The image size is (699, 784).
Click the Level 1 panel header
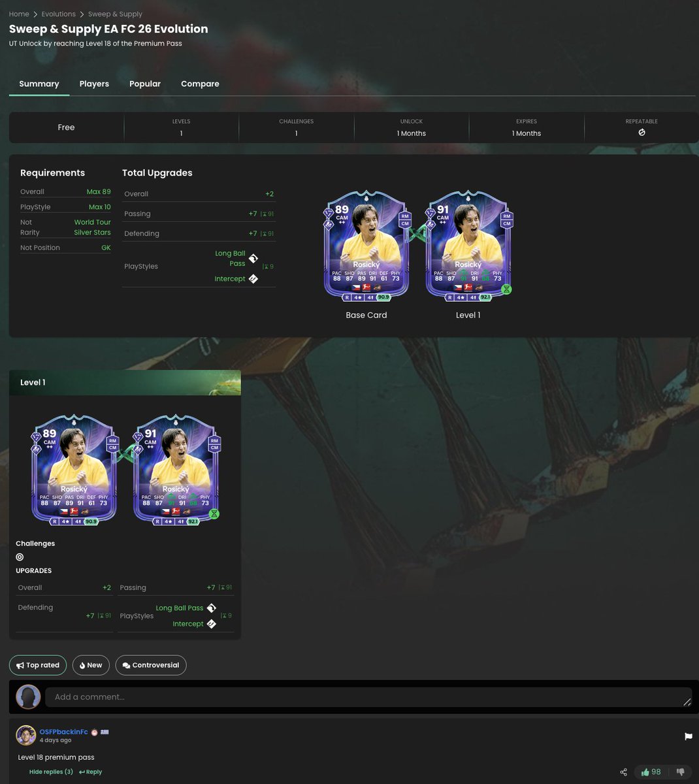pos(125,383)
